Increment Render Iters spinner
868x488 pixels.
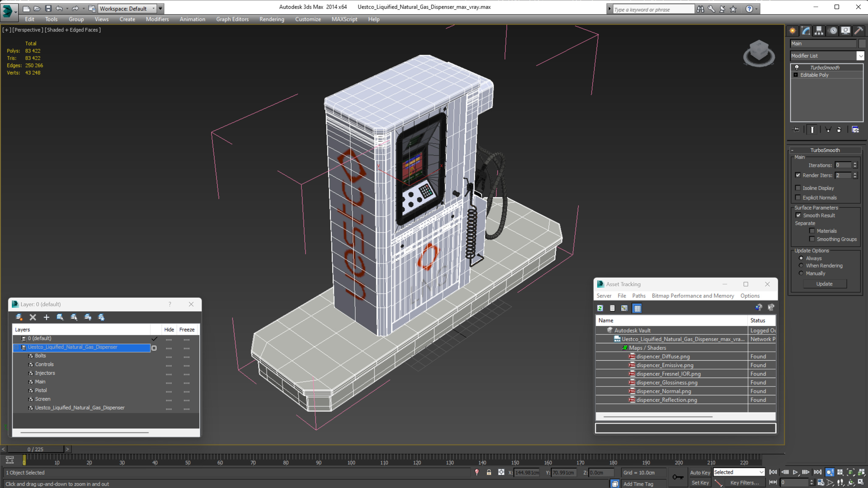855,173
